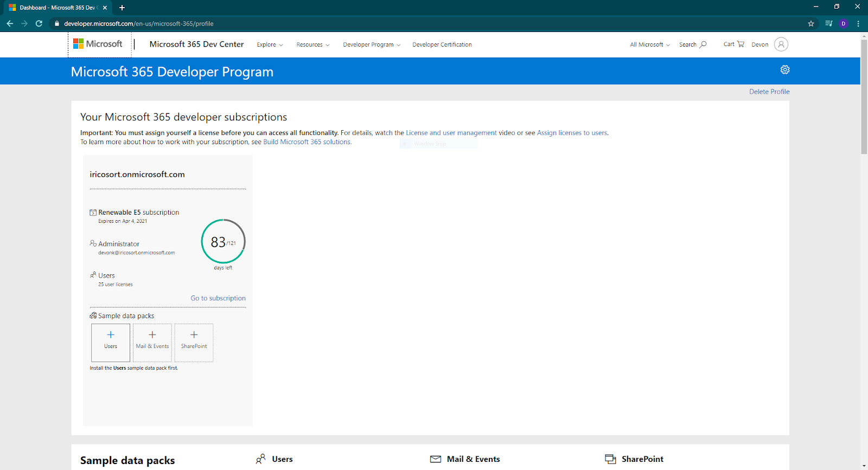
Task: Click Expires on Apr 4, 2021 text
Action: click(123, 221)
